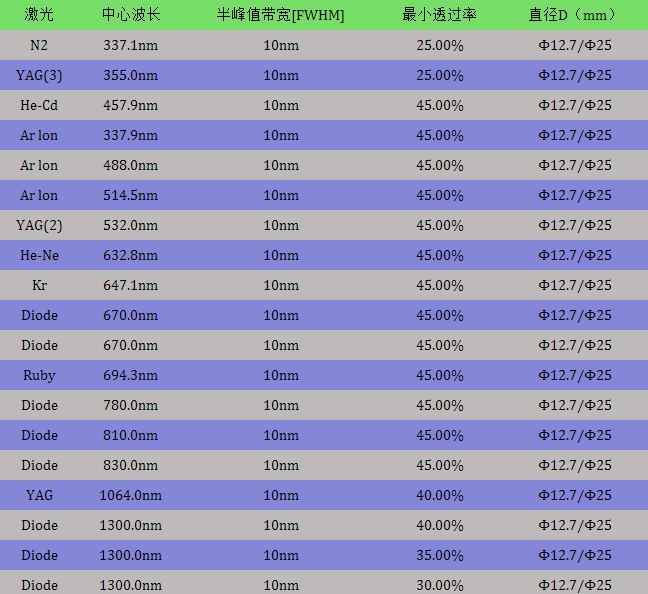Click the 激光 column header
The height and width of the screenshot is (594, 648).
pos(39,15)
